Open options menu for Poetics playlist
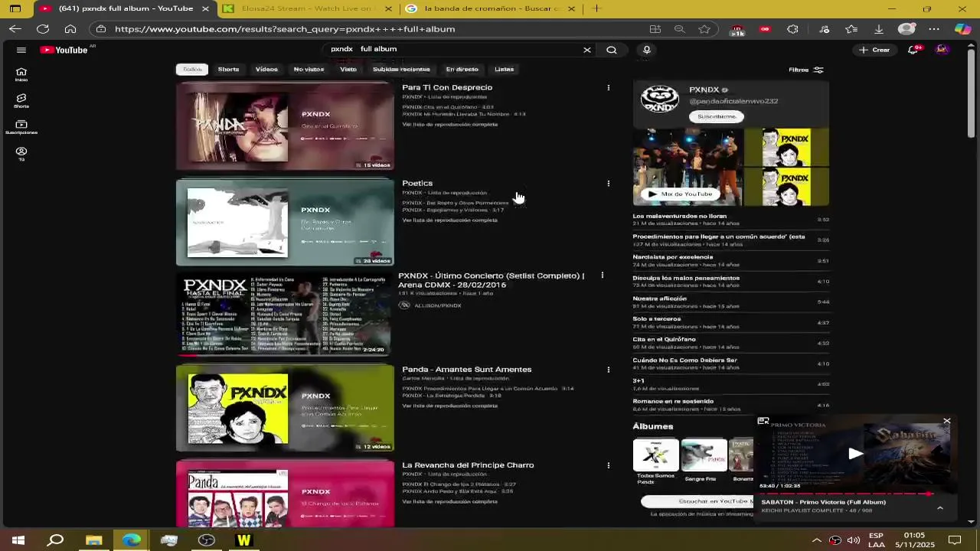Image resolution: width=980 pixels, height=551 pixels. 609,184
